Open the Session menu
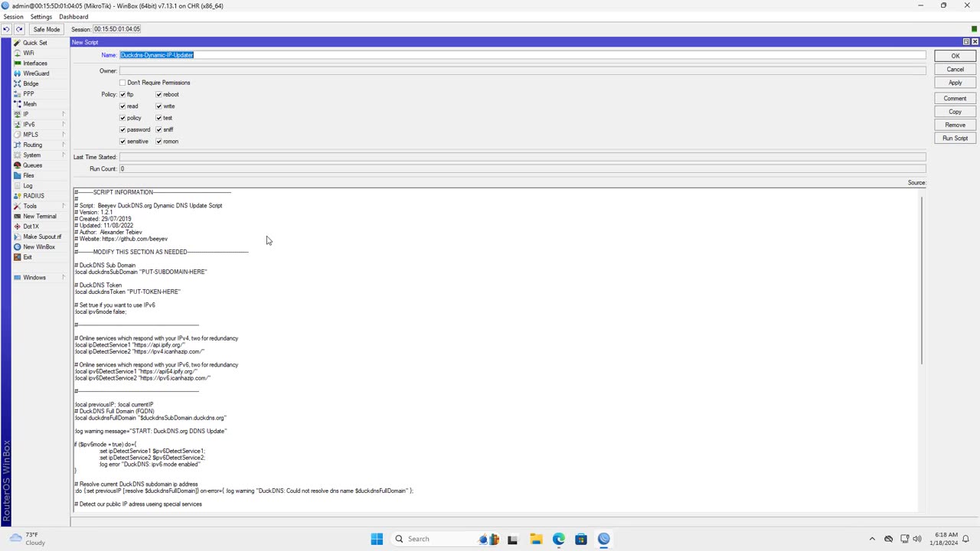 coord(13,17)
